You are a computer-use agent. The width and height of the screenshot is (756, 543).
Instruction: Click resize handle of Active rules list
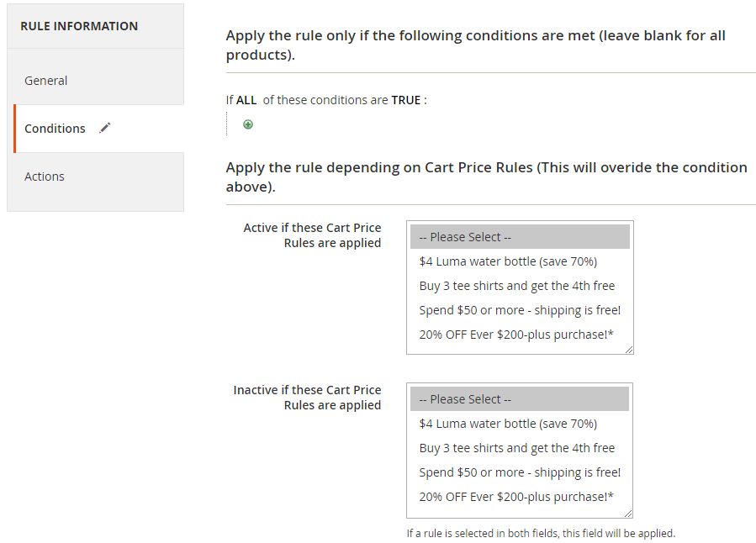[628, 350]
